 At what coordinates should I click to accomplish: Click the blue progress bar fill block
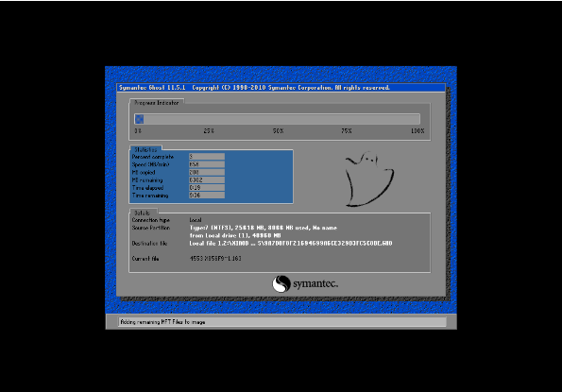click(140, 119)
